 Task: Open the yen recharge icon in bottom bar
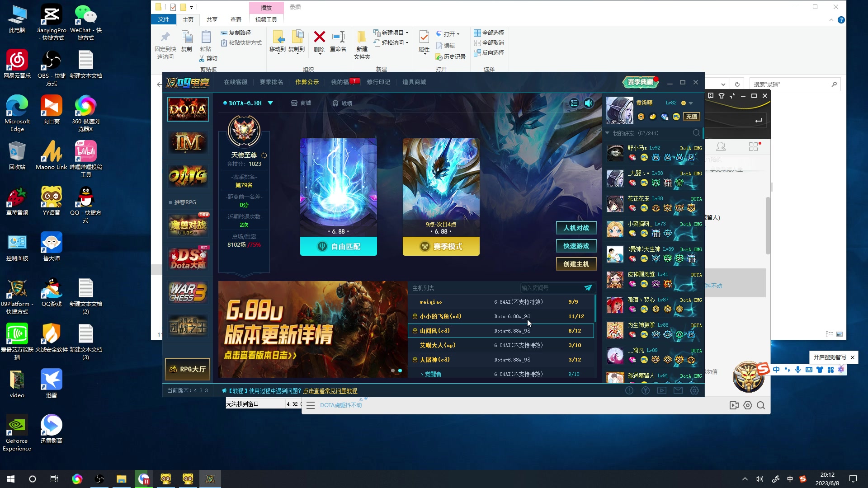(x=646, y=390)
